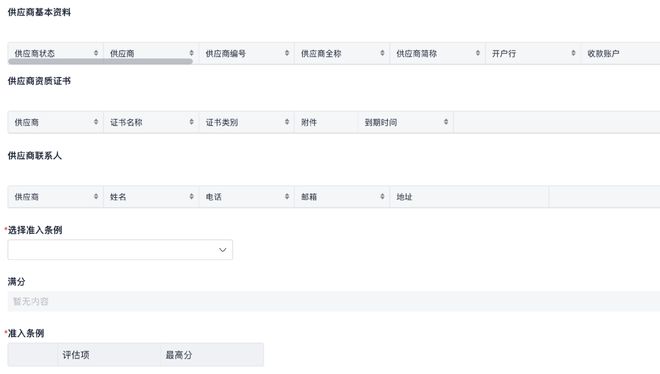
Task: Sort by 邮箱 column sort icon
Action: coord(382,196)
